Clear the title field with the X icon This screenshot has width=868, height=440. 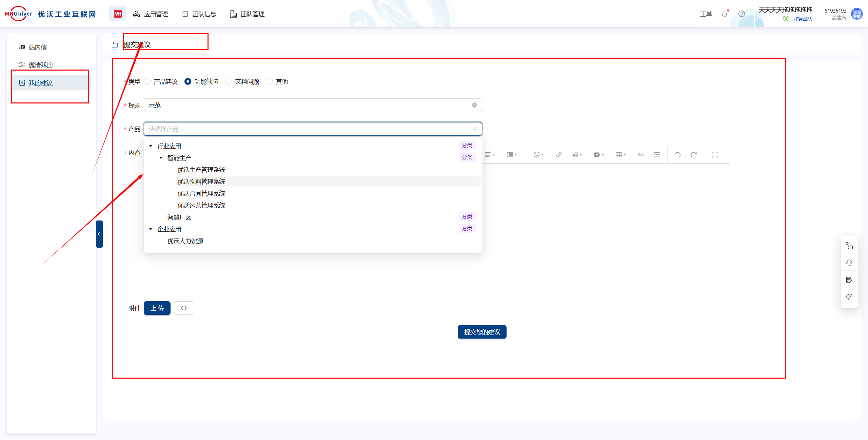(474, 105)
